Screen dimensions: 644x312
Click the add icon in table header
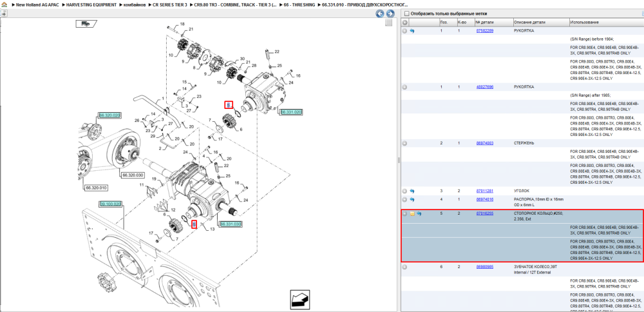click(404, 22)
